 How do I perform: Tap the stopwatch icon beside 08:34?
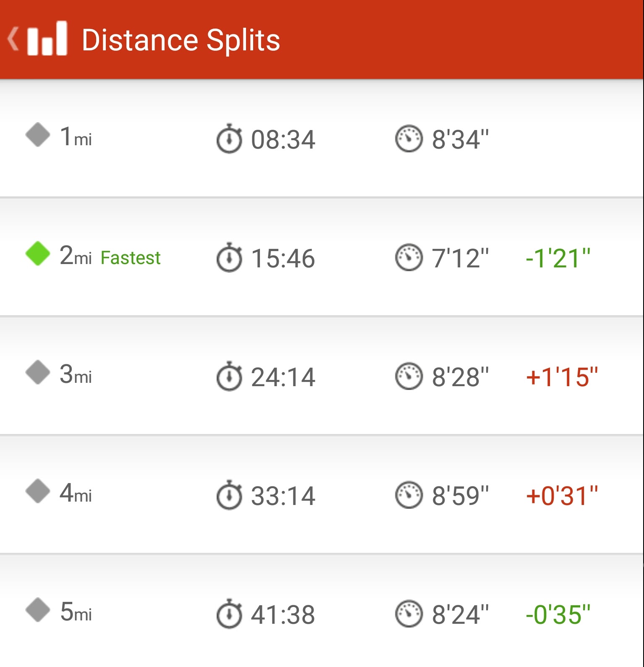point(229,139)
